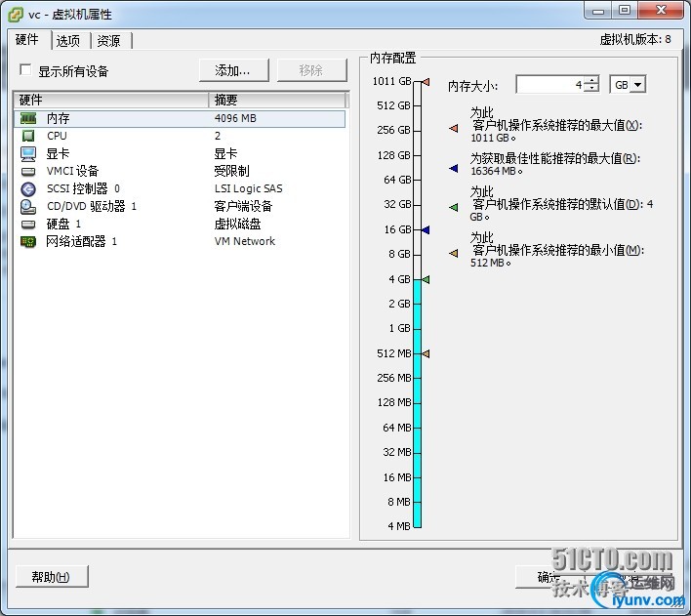Image resolution: width=691 pixels, height=616 pixels.
Task: Minimize the vc 虚拟机属性 window
Action: [598, 11]
